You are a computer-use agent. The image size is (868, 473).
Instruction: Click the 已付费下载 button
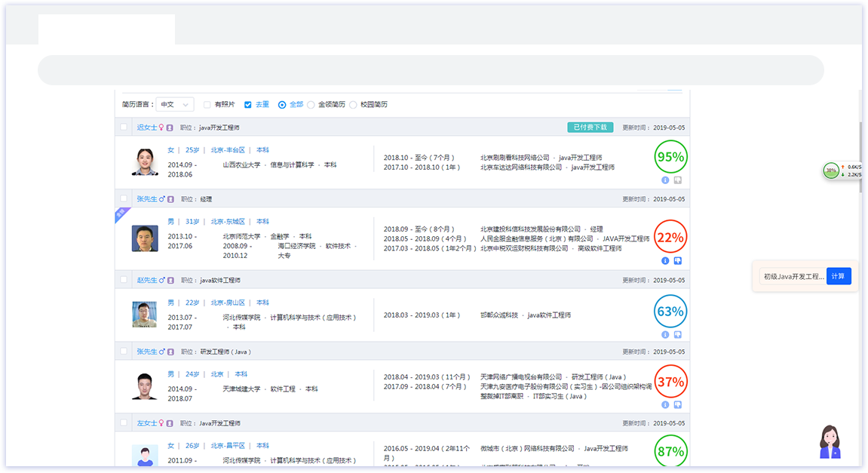coord(590,127)
